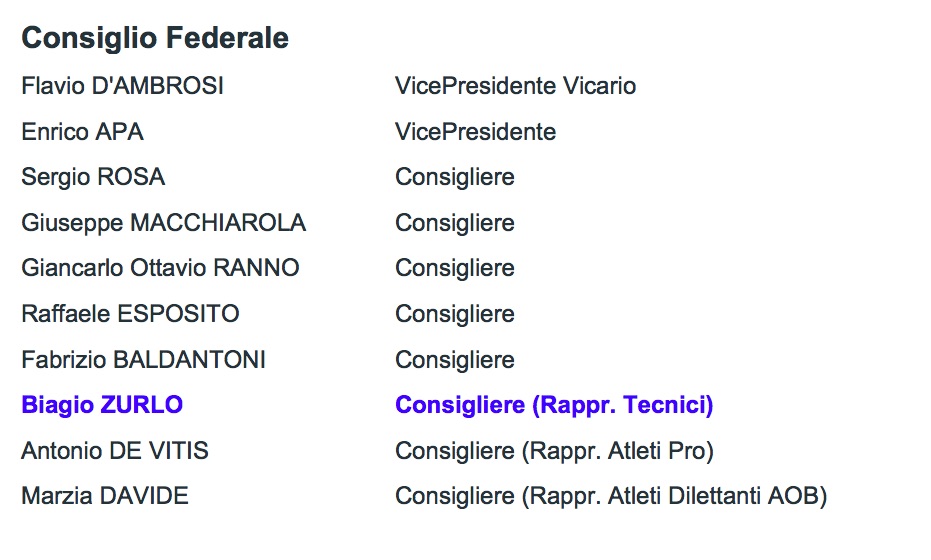Viewport: 931px width, 560px height.
Task: Open the Biagio ZURLO link
Action: click(x=102, y=406)
